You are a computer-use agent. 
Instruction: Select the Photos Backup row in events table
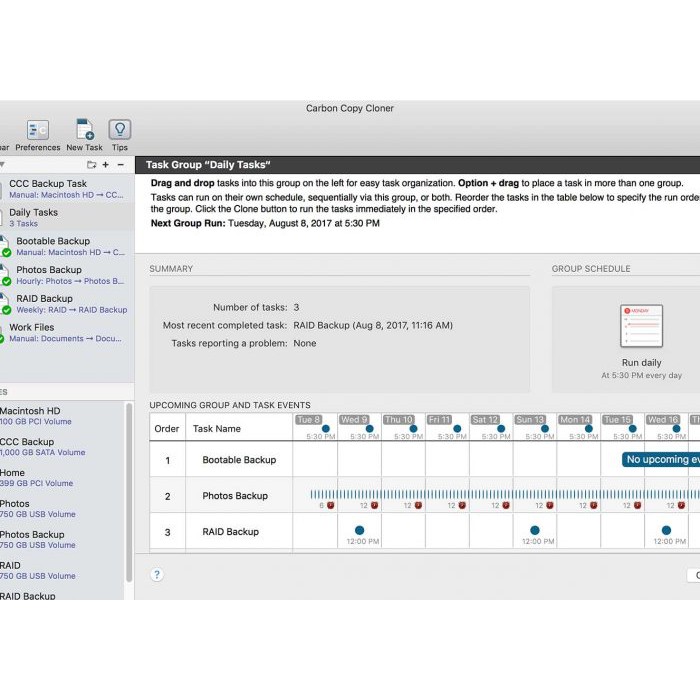235,496
